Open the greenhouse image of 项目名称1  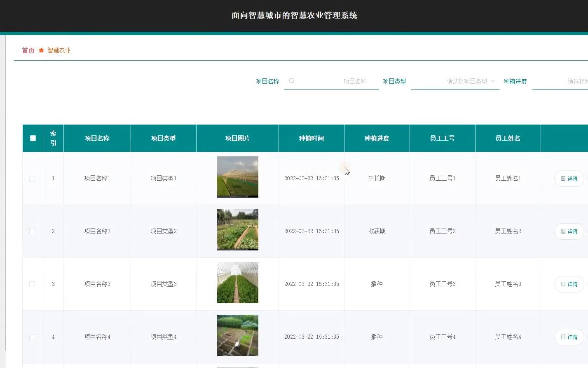pos(238,177)
